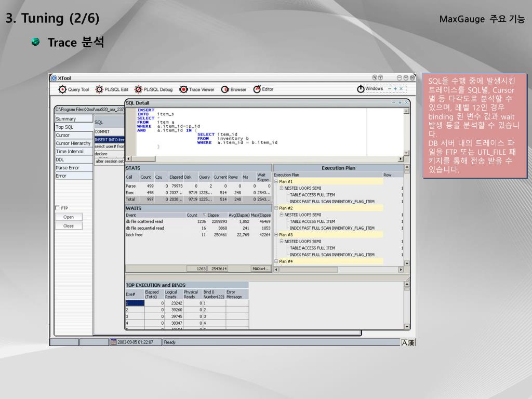Launch PL/SQL Debug
This screenshot has height=399, width=532.
(x=153, y=89)
